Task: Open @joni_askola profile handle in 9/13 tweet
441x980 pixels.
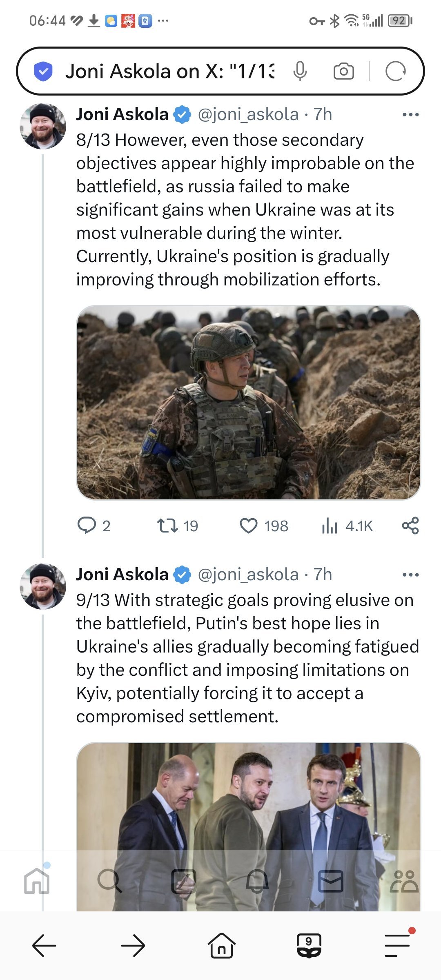Action: click(x=248, y=575)
